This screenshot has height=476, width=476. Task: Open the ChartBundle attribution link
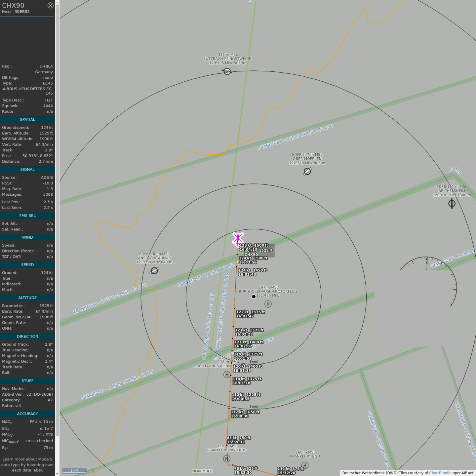pos(440,473)
